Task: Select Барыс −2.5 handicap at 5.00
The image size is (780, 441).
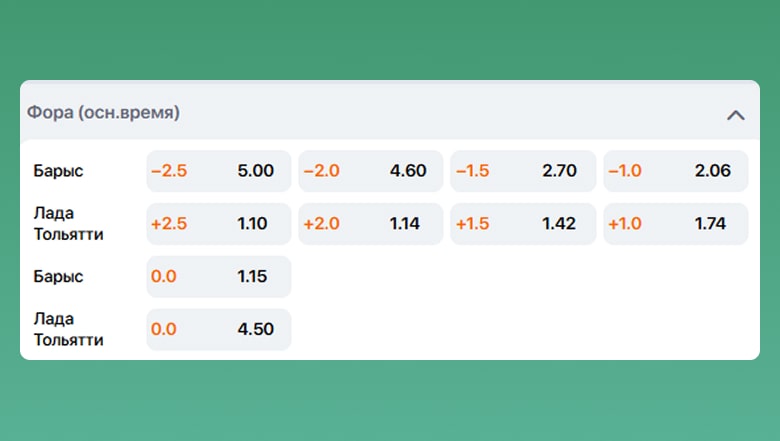Action: click(218, 171)
